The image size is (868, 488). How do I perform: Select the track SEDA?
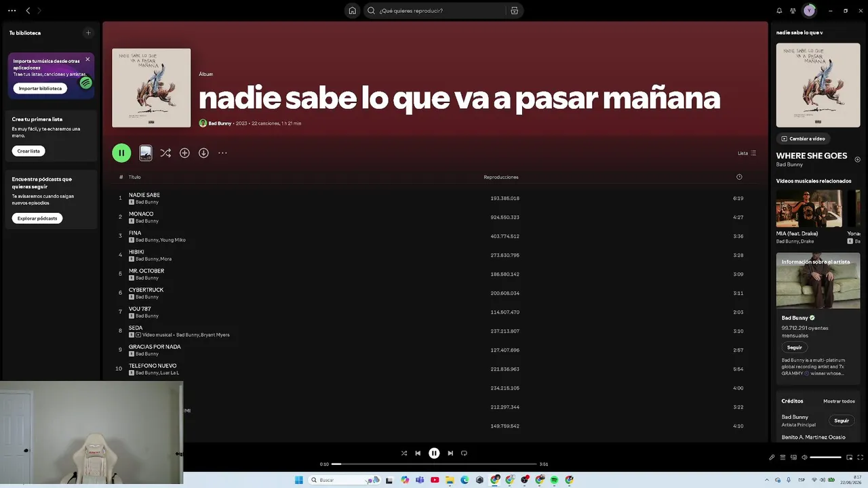click(x=136, y=328)
